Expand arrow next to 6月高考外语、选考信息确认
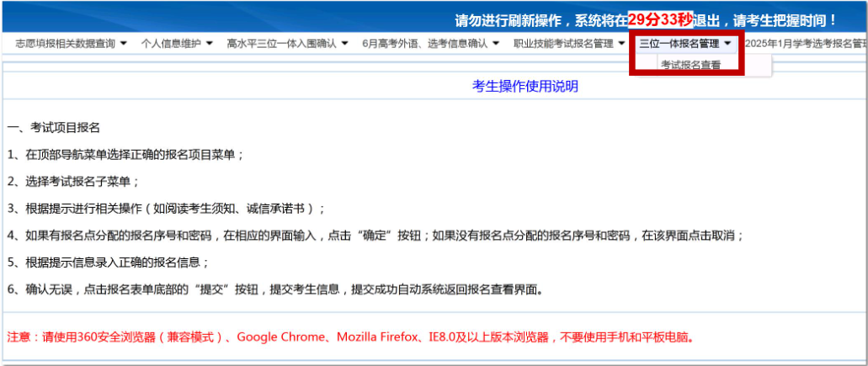This screenshot has height=366, width=868. pyautogui.click(x=496, y=43)
